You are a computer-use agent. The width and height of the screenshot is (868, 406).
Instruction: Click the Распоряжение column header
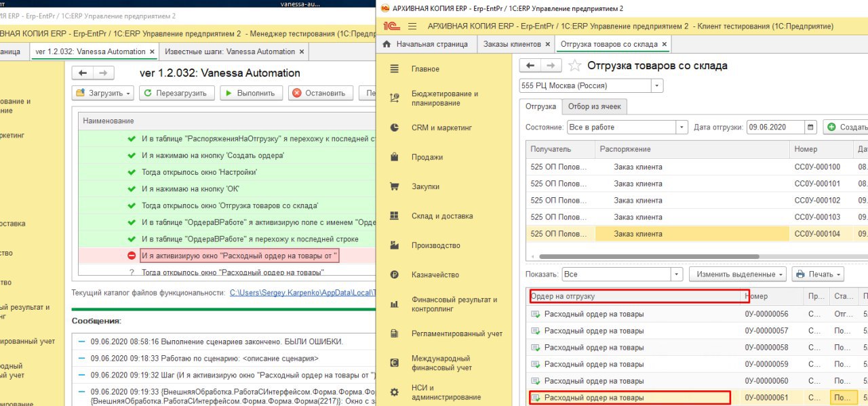pyautogui.click(x=692, y=149)
